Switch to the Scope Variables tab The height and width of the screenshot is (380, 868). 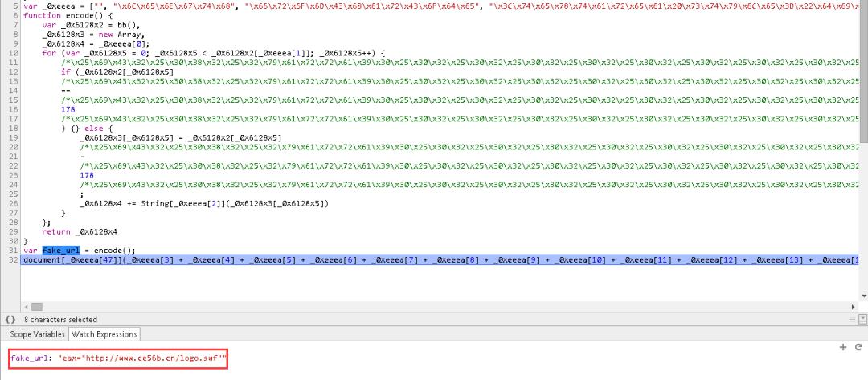[37, 334]
